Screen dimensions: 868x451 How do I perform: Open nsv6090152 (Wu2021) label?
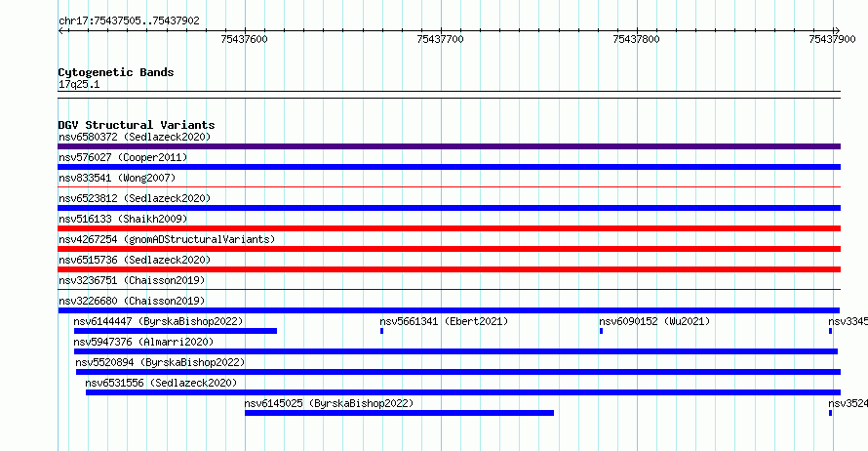(x=654, y=321)
